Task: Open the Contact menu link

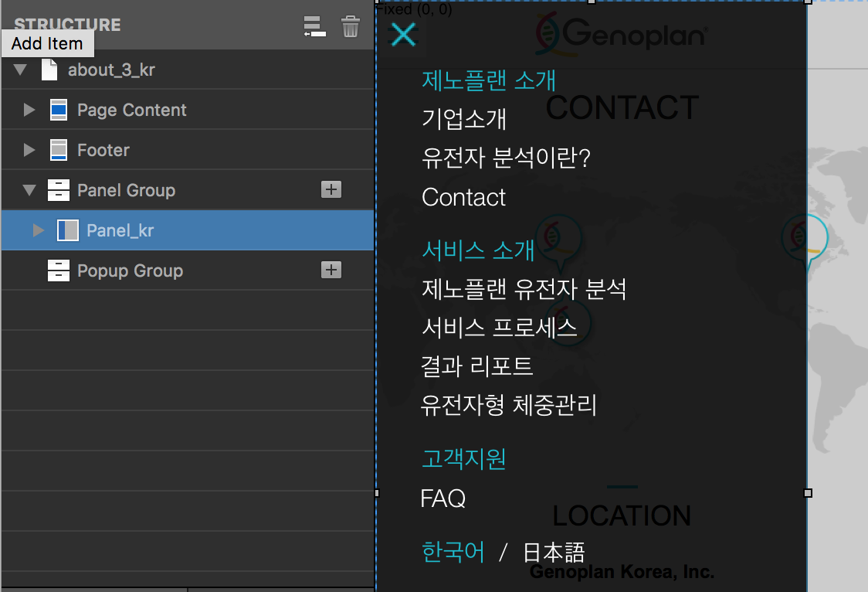Action: [x=464, y=197]
